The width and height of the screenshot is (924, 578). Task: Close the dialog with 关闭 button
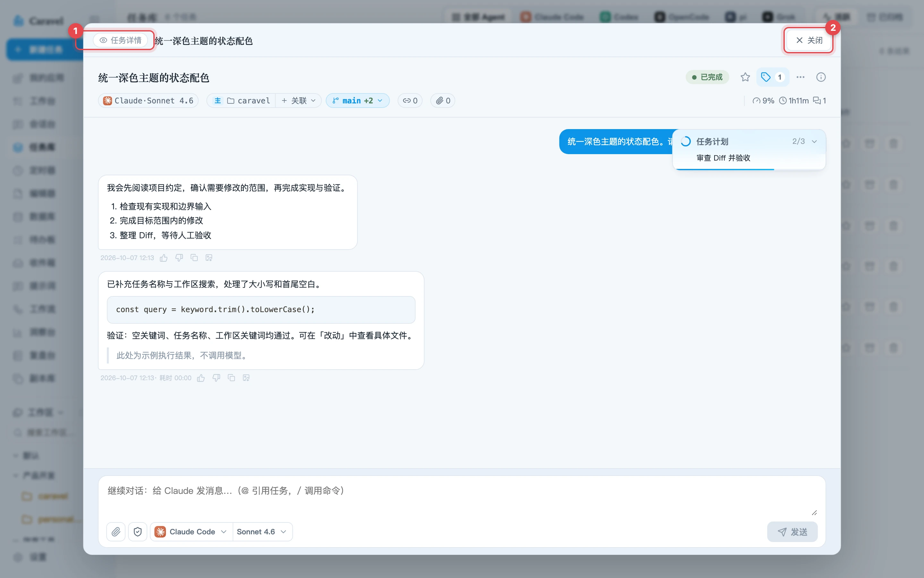[809, 40]
